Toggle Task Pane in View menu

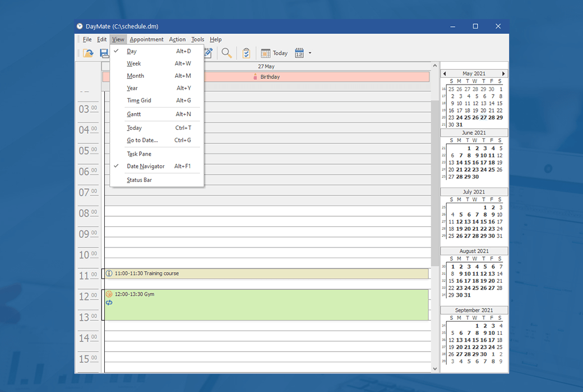coord(157,154)
